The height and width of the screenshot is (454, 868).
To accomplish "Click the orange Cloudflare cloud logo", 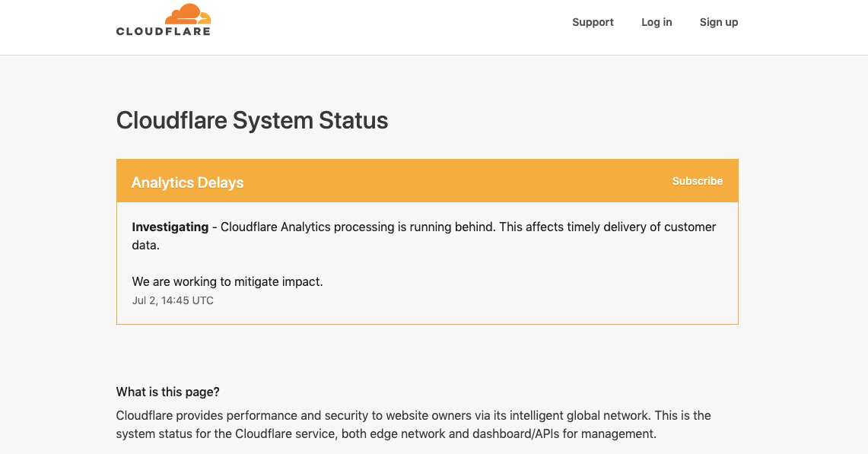I will click(187, 14).
